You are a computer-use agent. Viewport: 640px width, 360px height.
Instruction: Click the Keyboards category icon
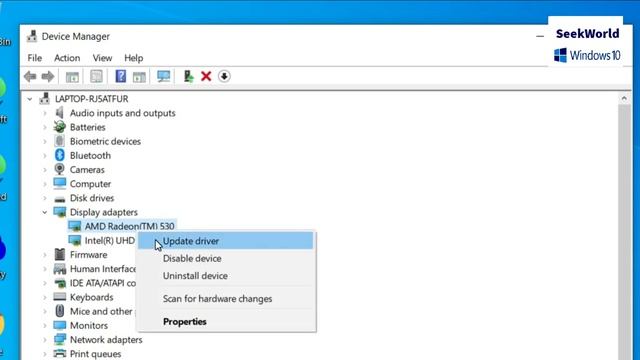pos(60,297)
